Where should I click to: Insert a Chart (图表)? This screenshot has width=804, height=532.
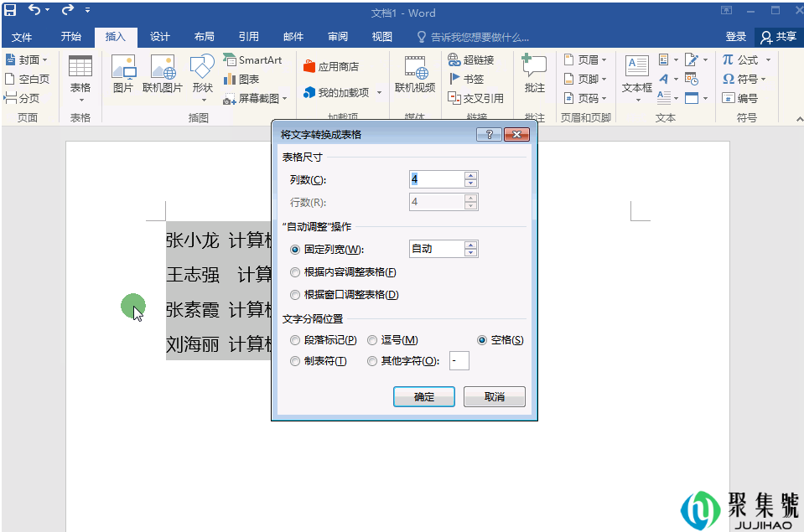point(241,79)
